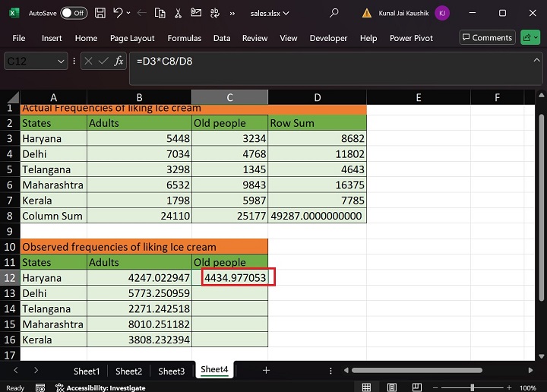Screen dimensions: 547x392
Task: Open the Formulas ribbon tab
Action: 184,38
